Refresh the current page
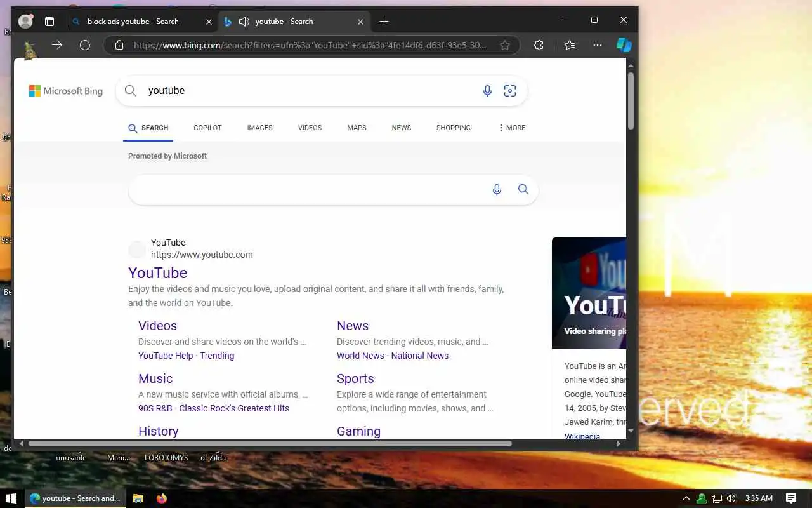Viewport: 812px width, 508px height. (x=85, y=45)
